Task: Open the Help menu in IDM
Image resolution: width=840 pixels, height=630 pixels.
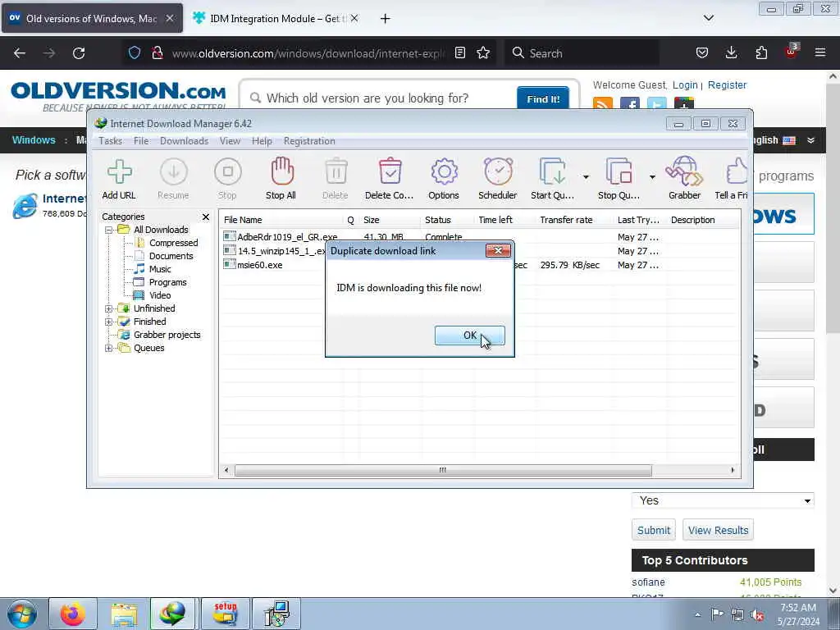Action: pos(262,141)
